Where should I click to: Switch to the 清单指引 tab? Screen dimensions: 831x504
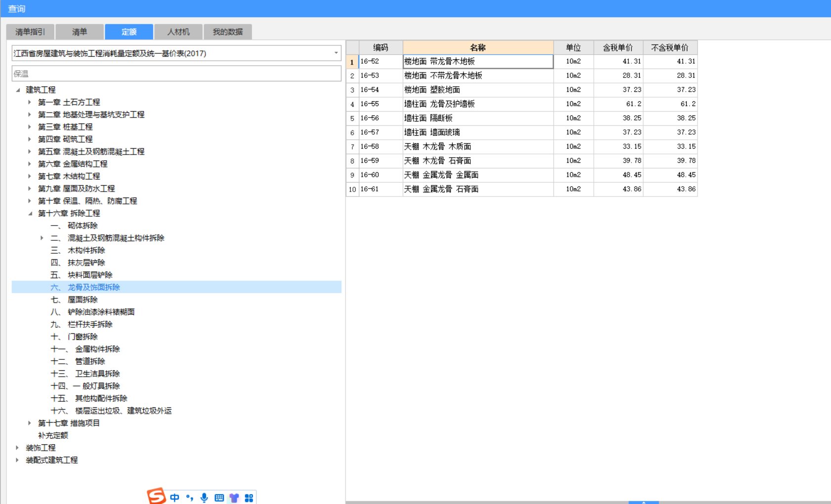click(x=30, y=32)
